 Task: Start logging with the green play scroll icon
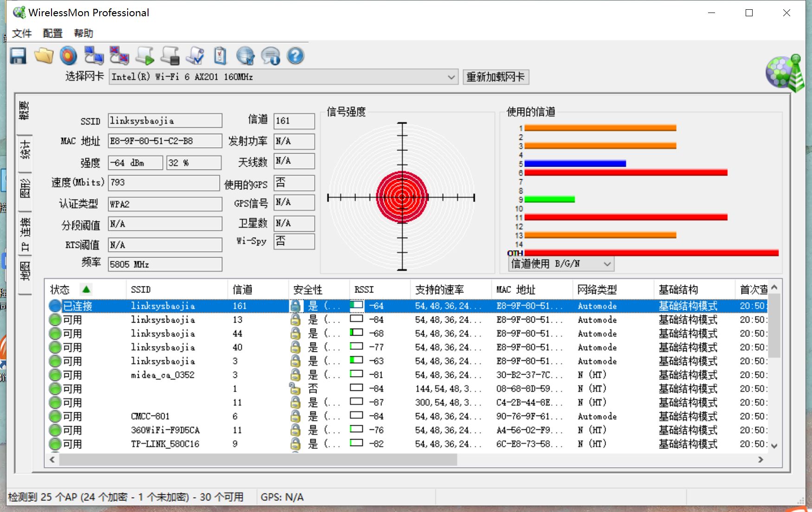coord(145,56)
